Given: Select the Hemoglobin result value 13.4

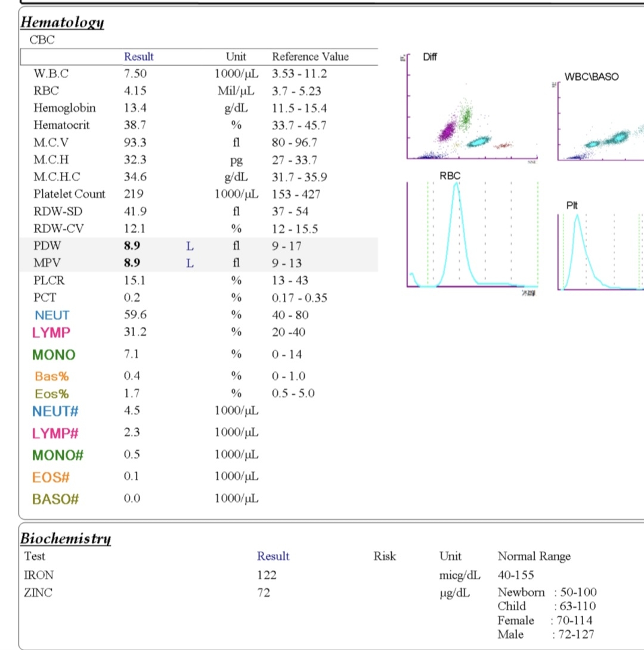Looking at the screenshot, I should click(x=135, y=108).
